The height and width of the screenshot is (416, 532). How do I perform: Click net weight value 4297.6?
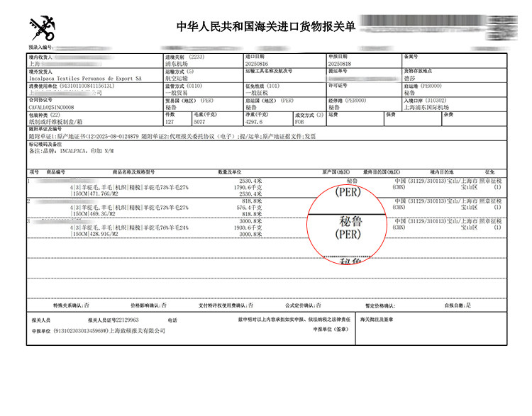254,122
